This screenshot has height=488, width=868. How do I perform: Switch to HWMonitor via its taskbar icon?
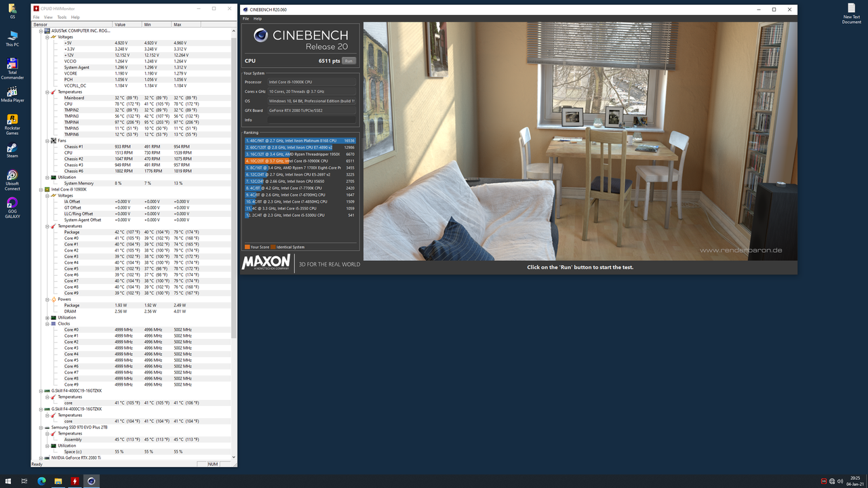[x=75, y=481]
